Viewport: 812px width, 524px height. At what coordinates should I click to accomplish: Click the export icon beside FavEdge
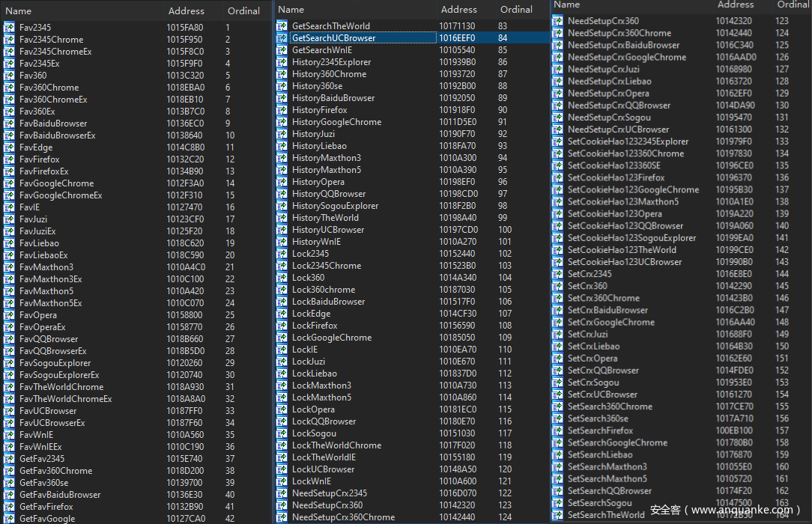9,147
